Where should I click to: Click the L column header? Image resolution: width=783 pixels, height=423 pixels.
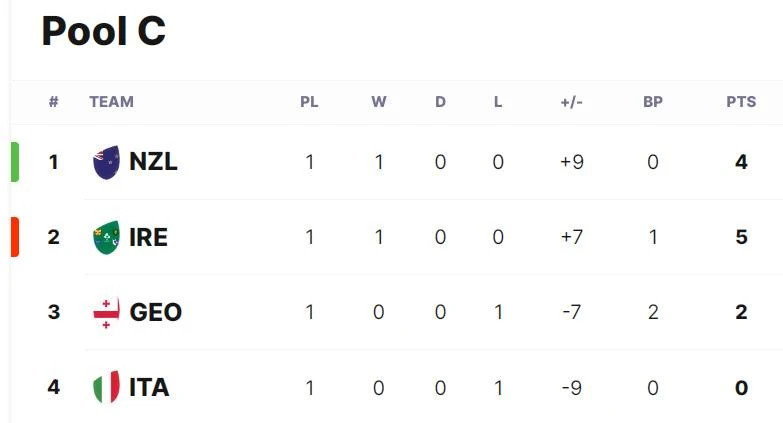498,102
